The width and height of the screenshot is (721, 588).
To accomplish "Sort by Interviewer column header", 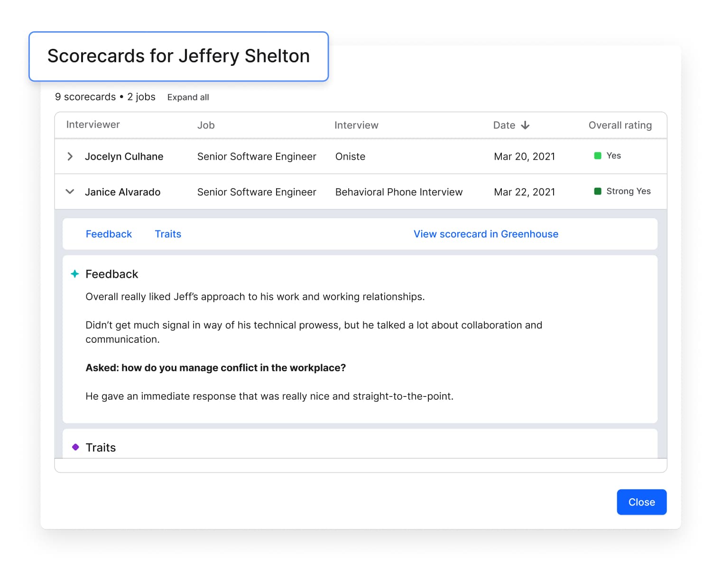I will 93,125.
